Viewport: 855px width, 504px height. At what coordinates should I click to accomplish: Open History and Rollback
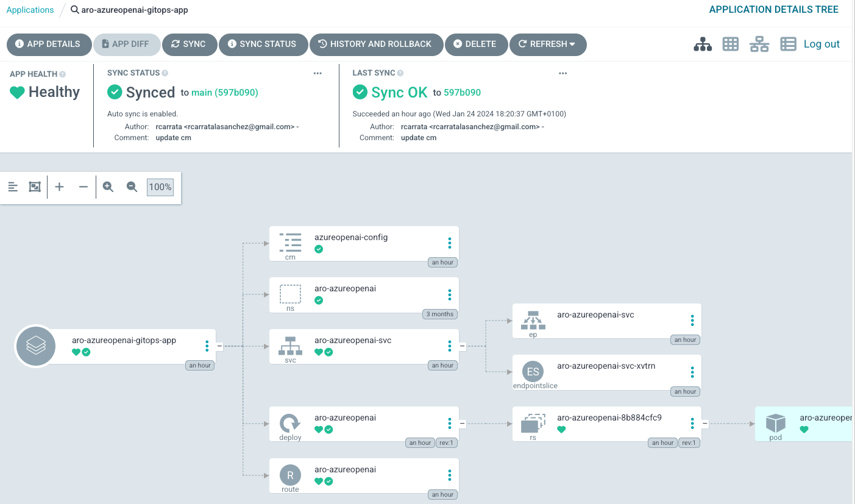[x=375, y=44]
